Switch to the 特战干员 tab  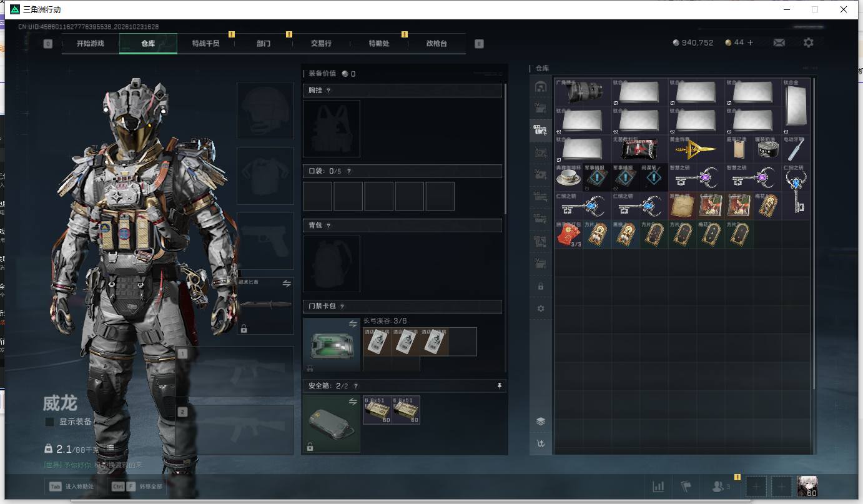coord(206,44)
